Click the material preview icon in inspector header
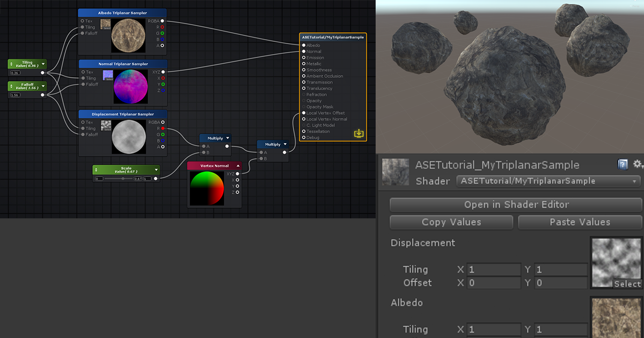 pos(395,172)
